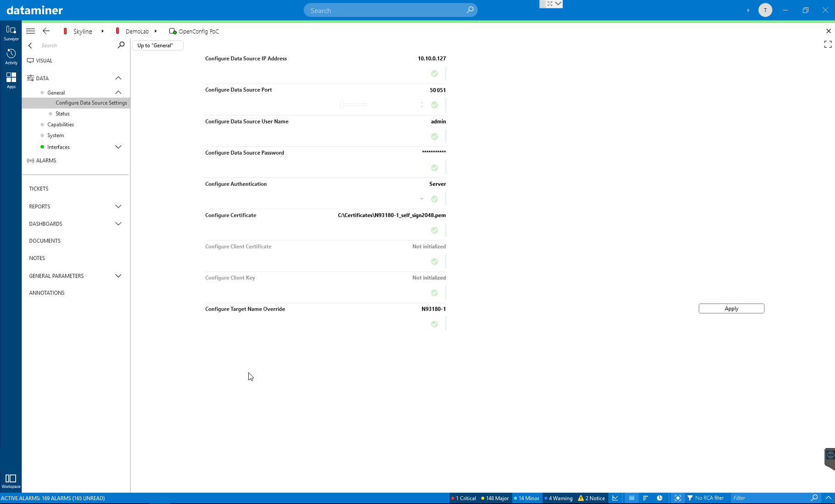The width and height of the screenshot is (835, 504).
Task: Collapse the DATA section chevron
Action: 118,78
